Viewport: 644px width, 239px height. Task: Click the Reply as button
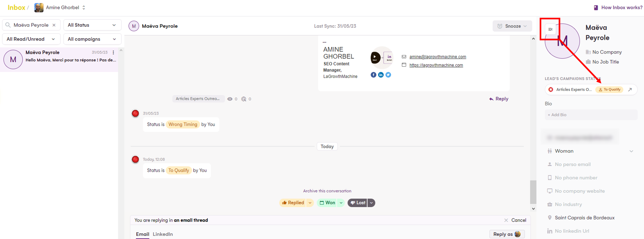tap(507, 234)
